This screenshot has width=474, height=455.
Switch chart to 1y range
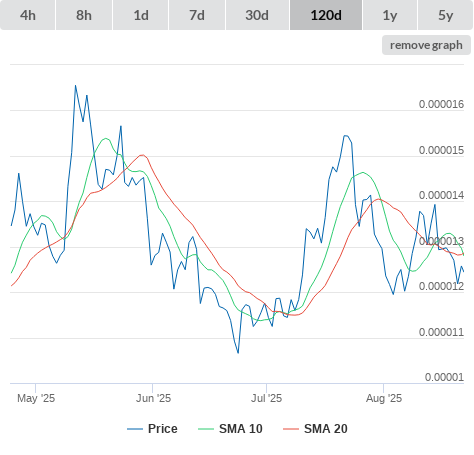tap(390, 15)
